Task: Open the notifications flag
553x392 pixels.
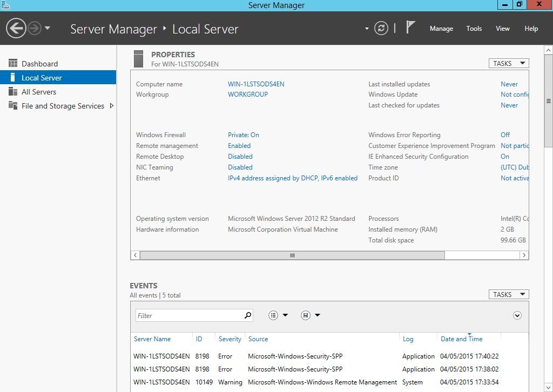Action: click(410, 28)
